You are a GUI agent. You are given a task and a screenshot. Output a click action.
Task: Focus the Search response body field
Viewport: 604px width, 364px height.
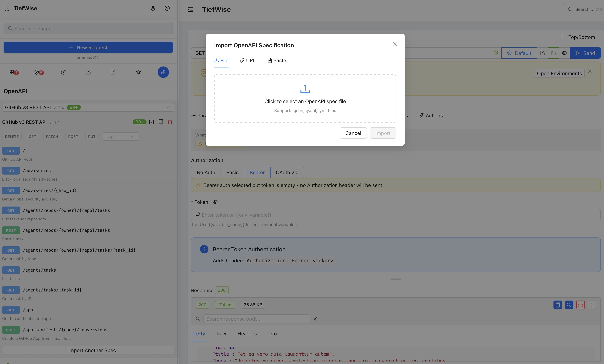(x=257, y=319)
